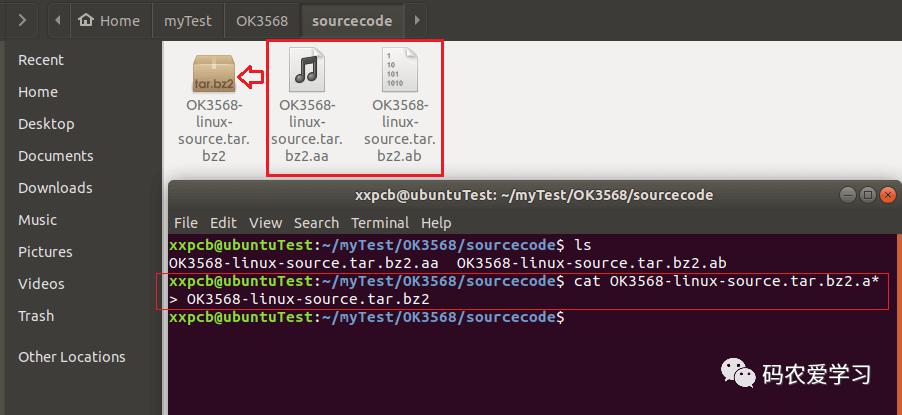This screenshot has height=415, width=902.
Task: Open the Terminal menu in menu bar
Action: [x=380, y=223]
